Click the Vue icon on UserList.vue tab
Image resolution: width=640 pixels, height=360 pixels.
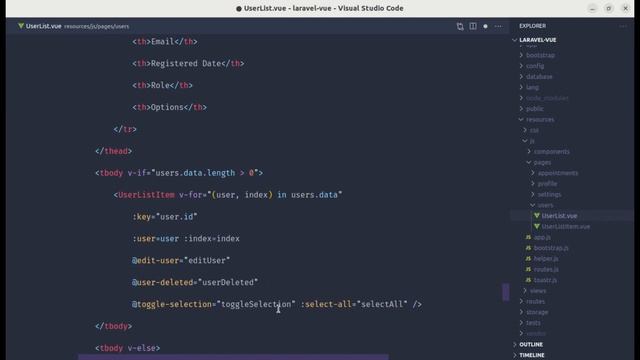tap(21, 26)
